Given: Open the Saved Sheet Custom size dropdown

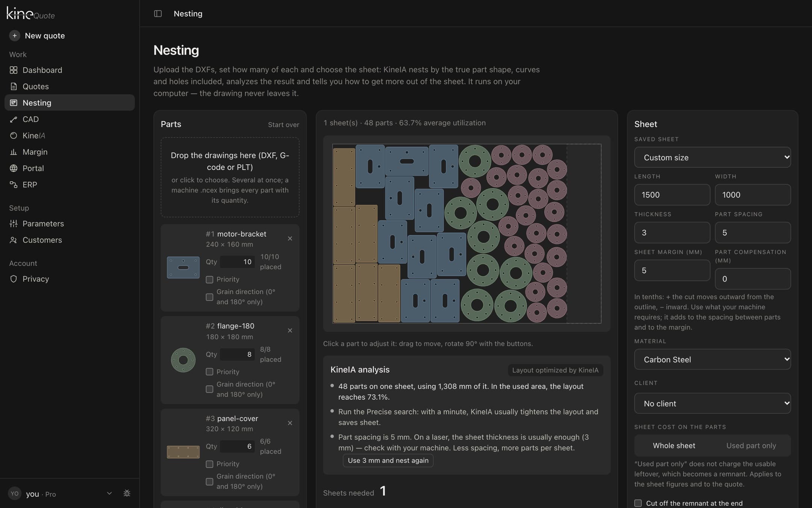Looking at the screenshot, I should [712, 157].
